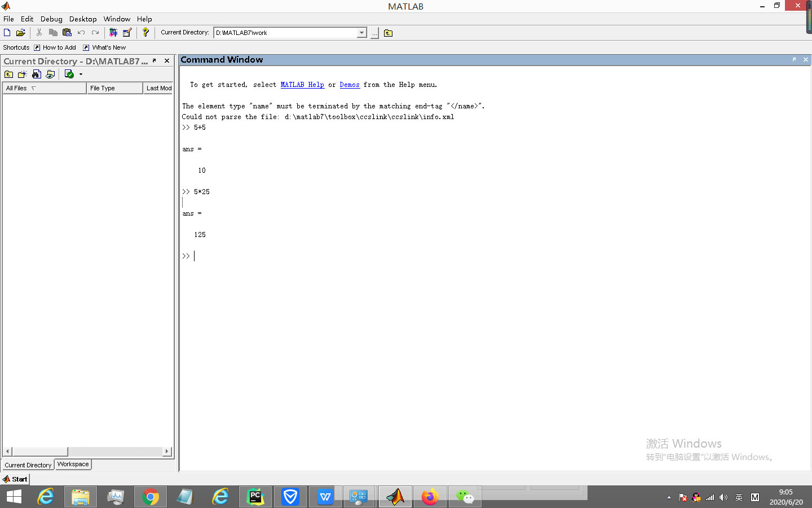Expand directory reports dropdown arrow

click(x=81, y=75)
